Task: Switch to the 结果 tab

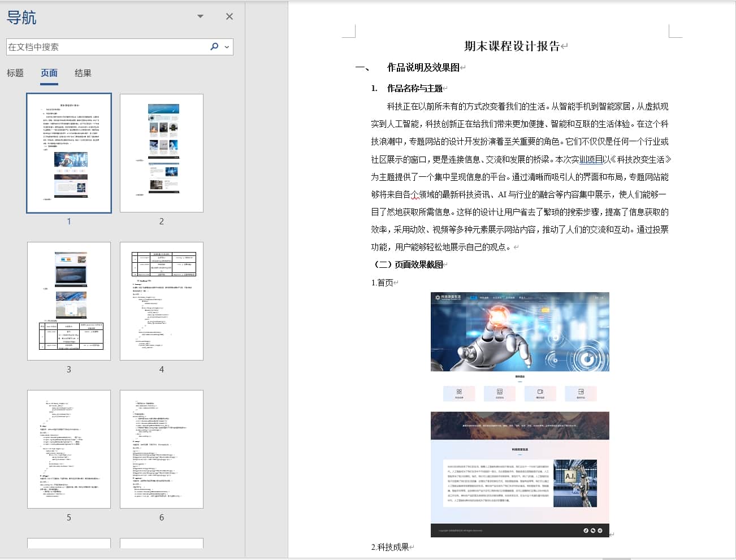Action: (x=83, y=73)
